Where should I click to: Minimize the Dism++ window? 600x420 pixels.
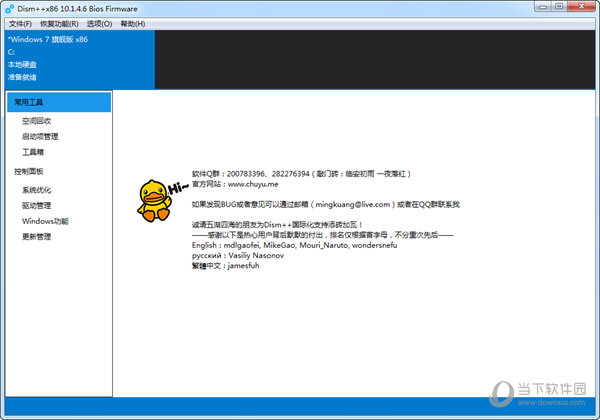[543, 6]
